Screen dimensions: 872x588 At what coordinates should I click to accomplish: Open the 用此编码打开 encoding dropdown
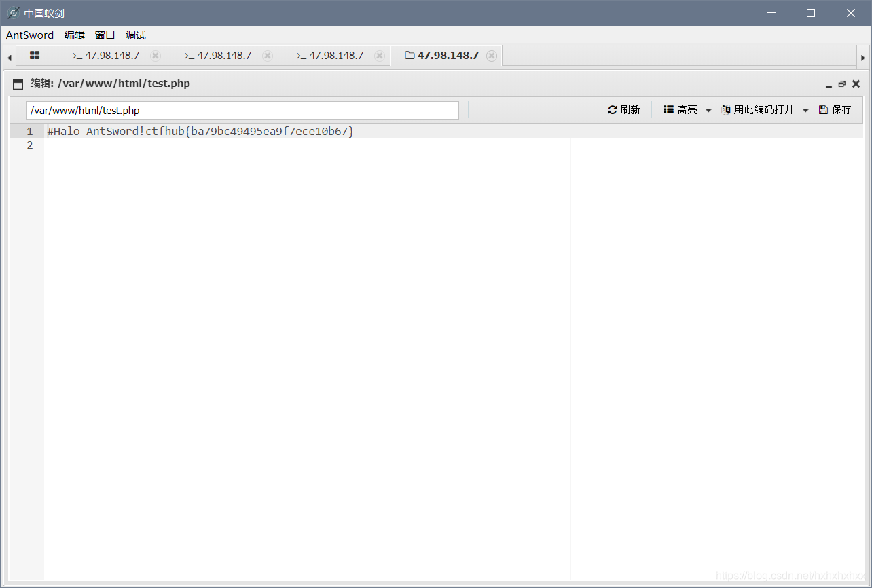[765, 110]
